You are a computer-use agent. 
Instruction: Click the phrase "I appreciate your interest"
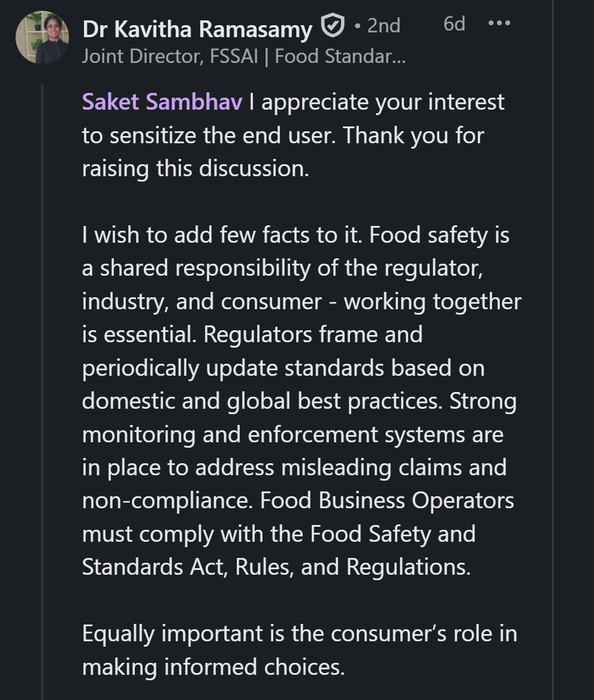376,102
